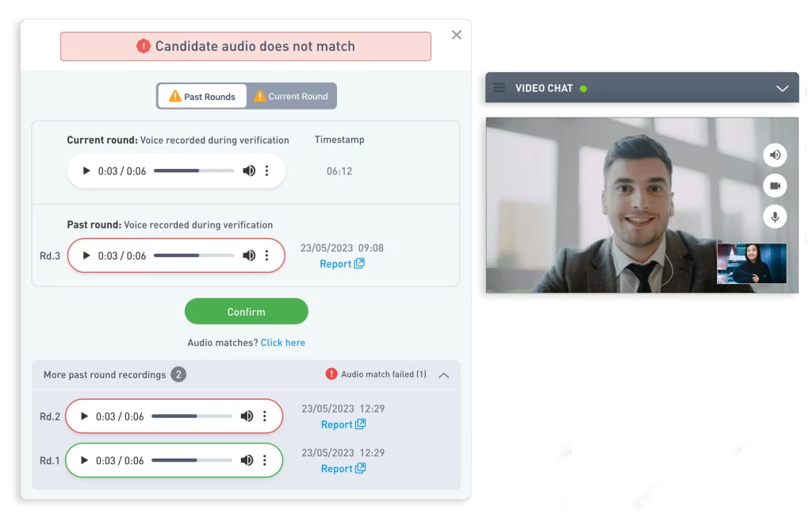Switch to the Past Rounds tab
812x518 pixels.
click(x=202, y=96)
